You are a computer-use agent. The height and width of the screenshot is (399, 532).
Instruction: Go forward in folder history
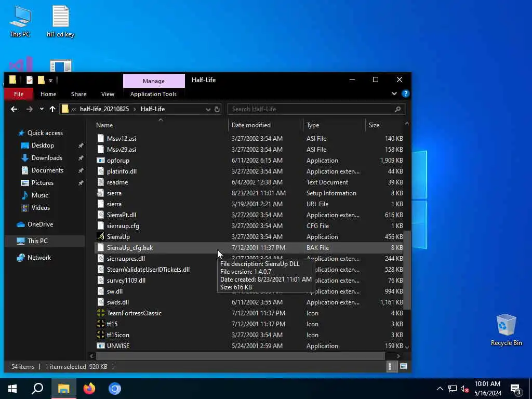point(30,109)
